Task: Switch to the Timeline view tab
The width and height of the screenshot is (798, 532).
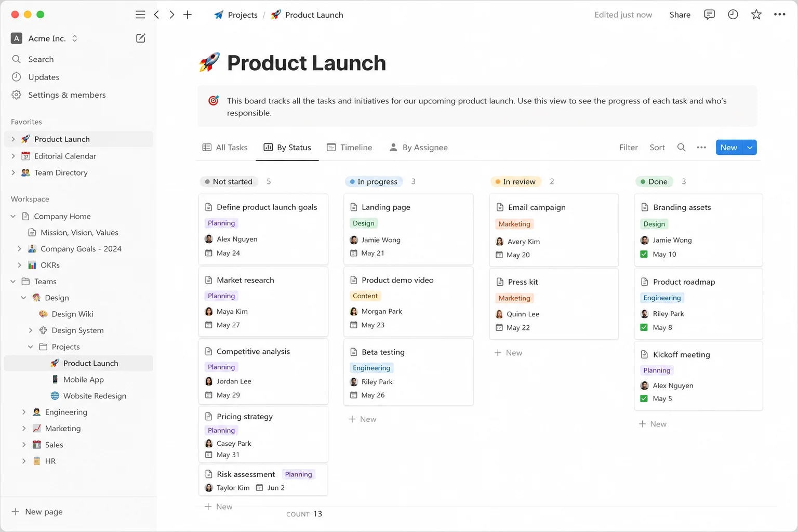Action: click(349, 148)
